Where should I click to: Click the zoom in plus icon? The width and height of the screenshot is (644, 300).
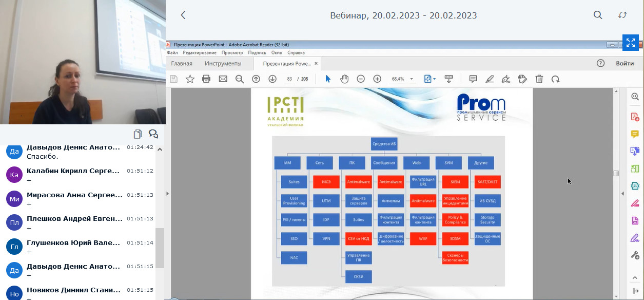pos(377,79)
